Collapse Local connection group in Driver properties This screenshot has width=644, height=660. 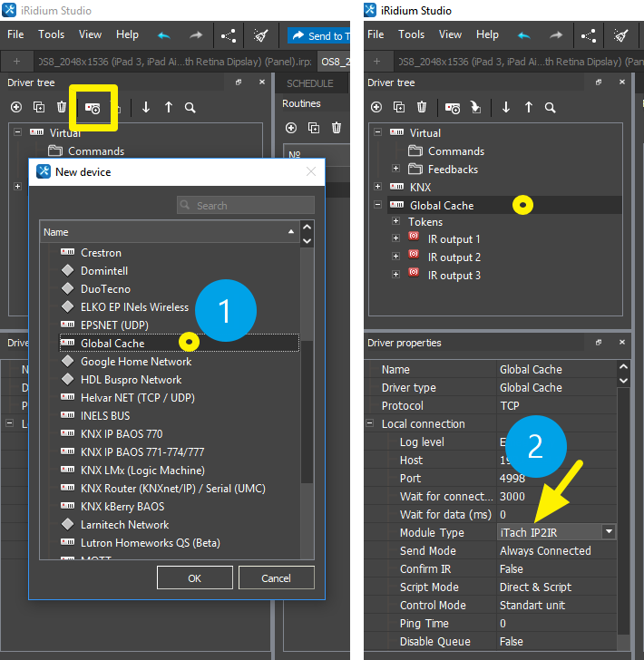pos(370,423)
